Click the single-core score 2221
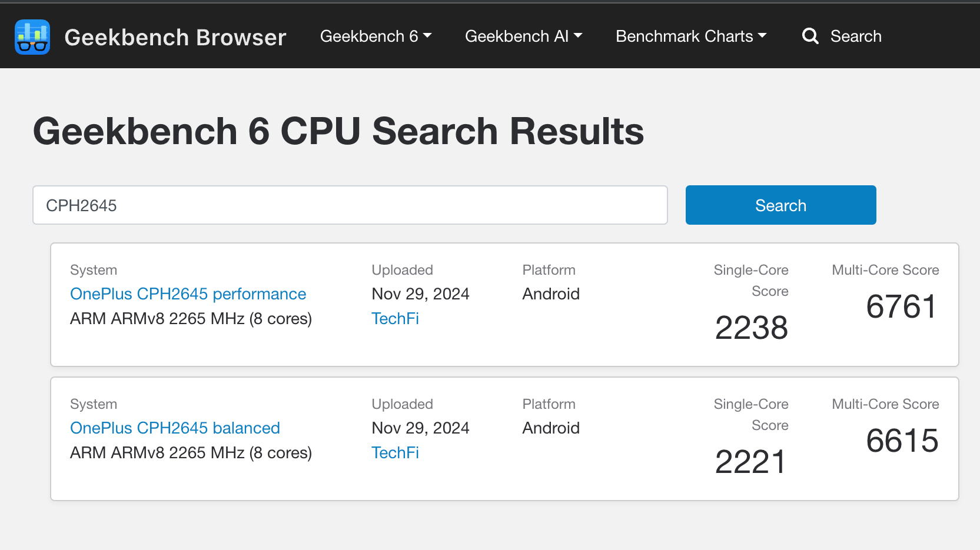Viewport: 980px width, 550px height. pos(750,462)
